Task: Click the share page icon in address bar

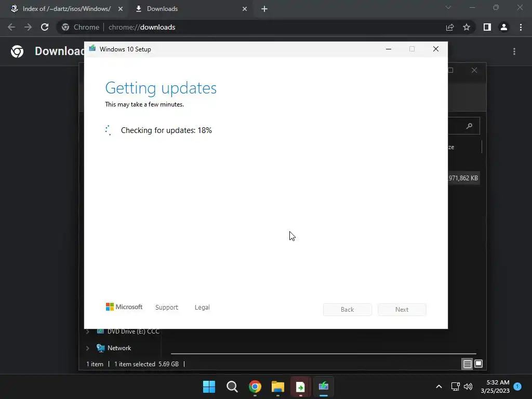Action: tap(450, 27)
